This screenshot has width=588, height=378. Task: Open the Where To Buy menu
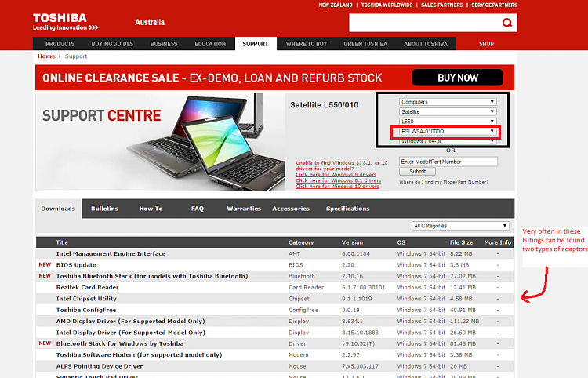(307, 44)
